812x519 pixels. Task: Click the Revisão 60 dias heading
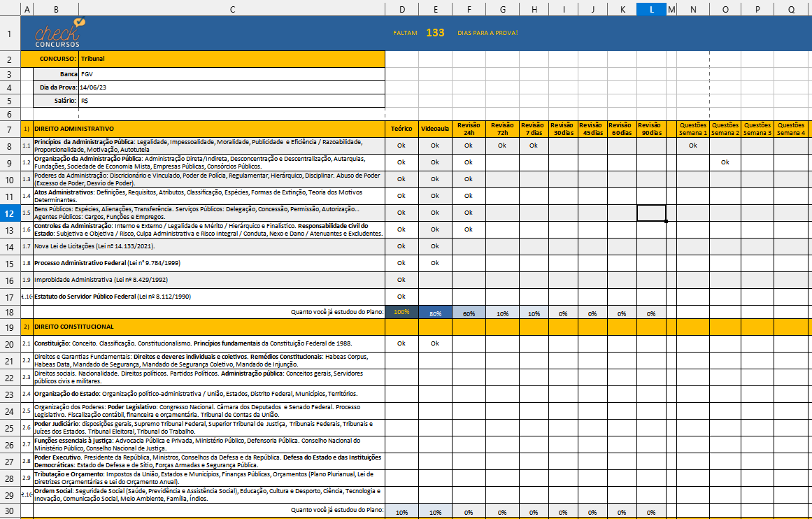point(622,129)
